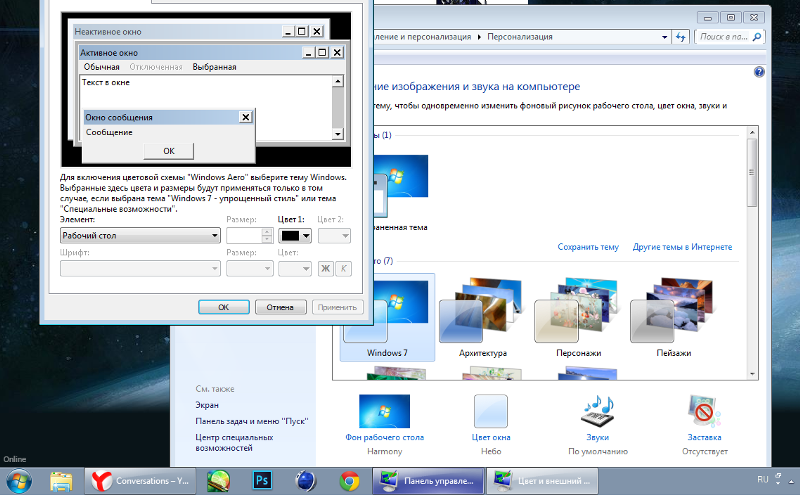Open the blue globe taskbar application

[306, 481]
